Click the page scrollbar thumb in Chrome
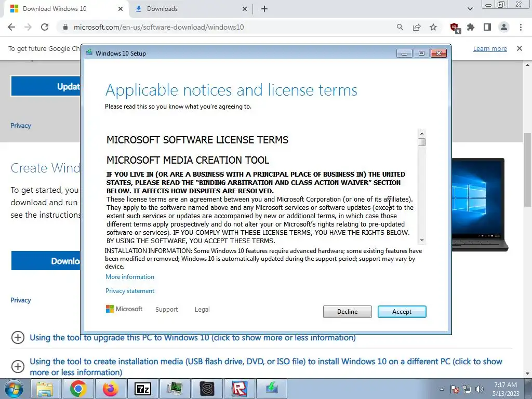The image size is (532, 399). pyautogui.click(x=528, y=170)
